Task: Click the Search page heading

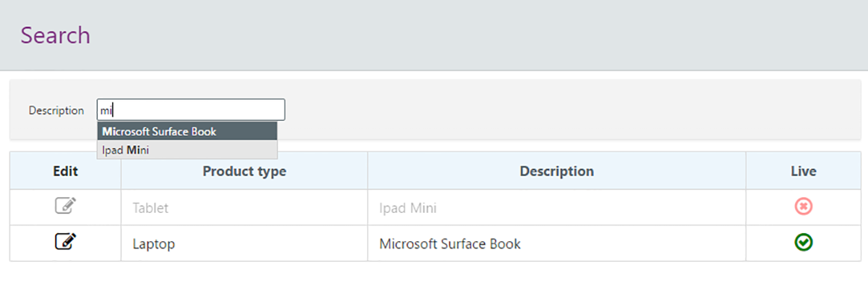Action: [x=55, y=35]
